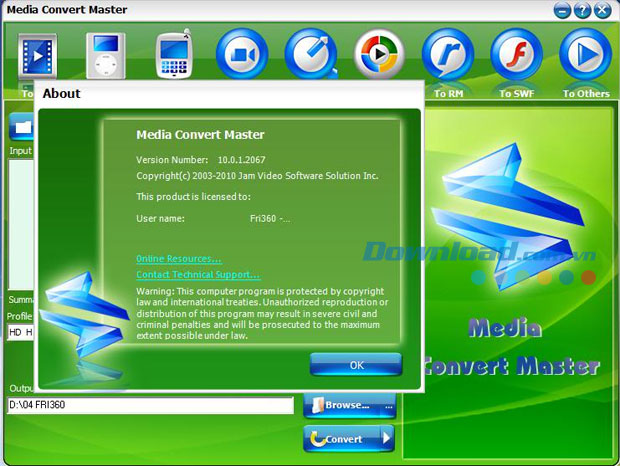The height and width of the screenshot is (466, 620).
Task: Open the HD profile dropdown
Action: (x=21, y=332)
